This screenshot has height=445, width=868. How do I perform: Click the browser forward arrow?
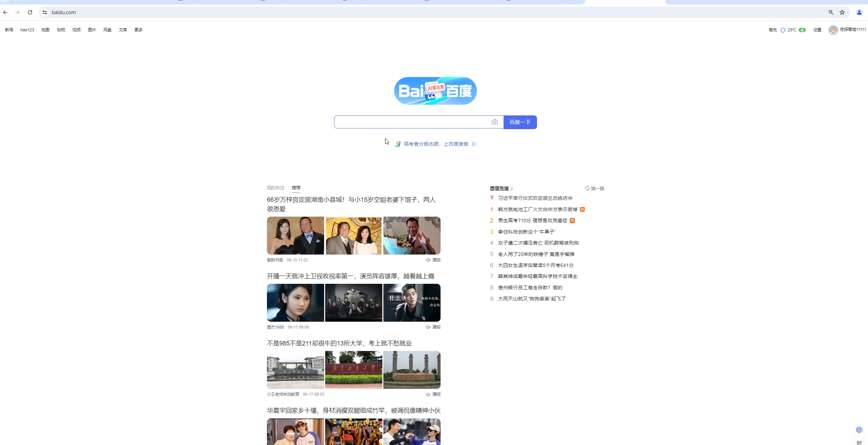18,12
